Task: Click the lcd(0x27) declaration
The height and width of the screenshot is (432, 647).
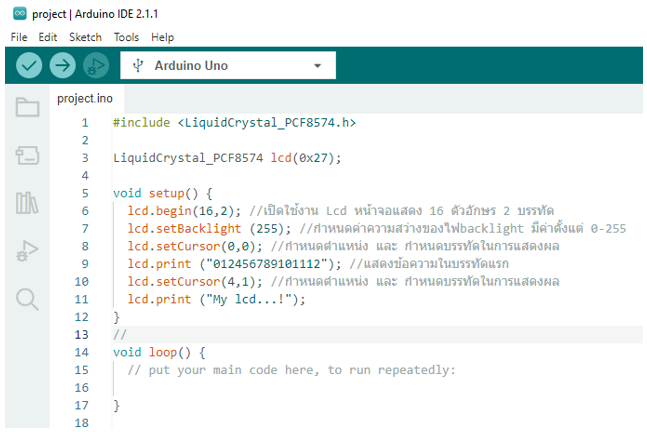Action: 306,158
